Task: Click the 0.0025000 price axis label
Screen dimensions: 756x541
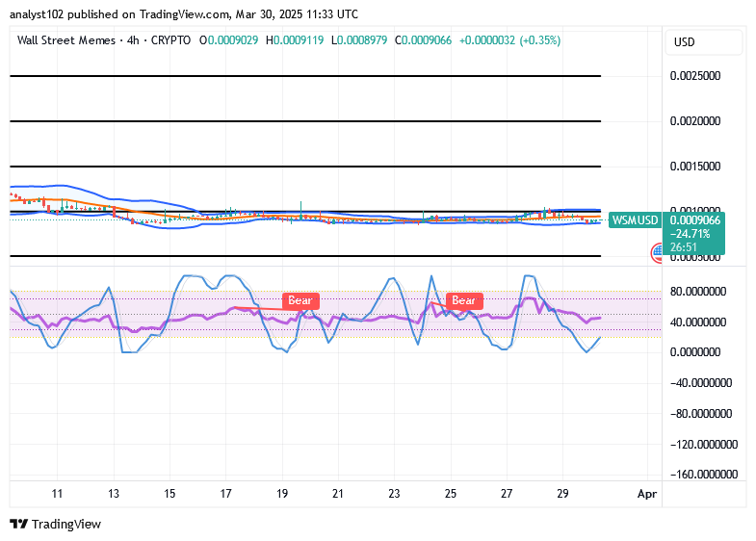Action: [x=695, y=76]
